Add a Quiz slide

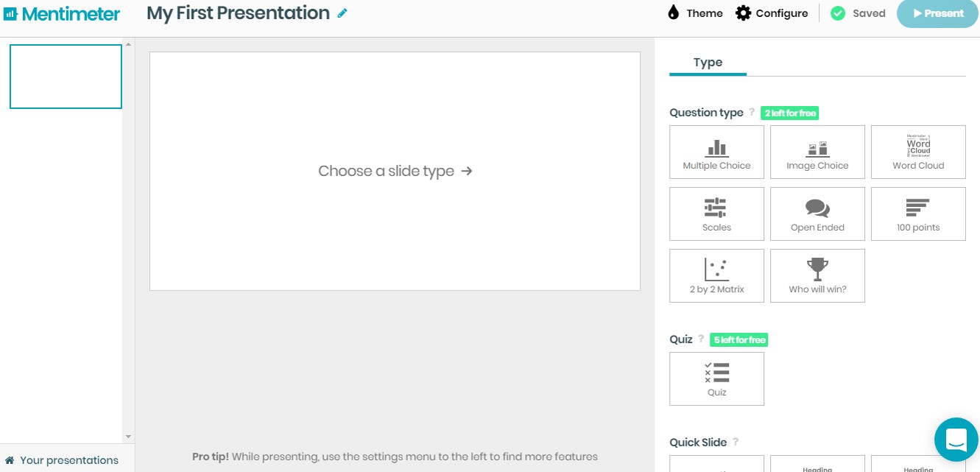(716, 379)
